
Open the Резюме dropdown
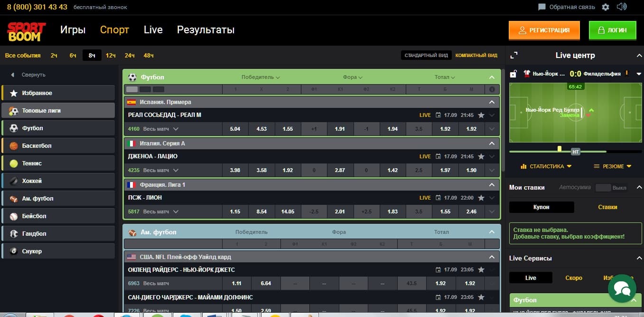pyautogui.click(x=613, y=166)
